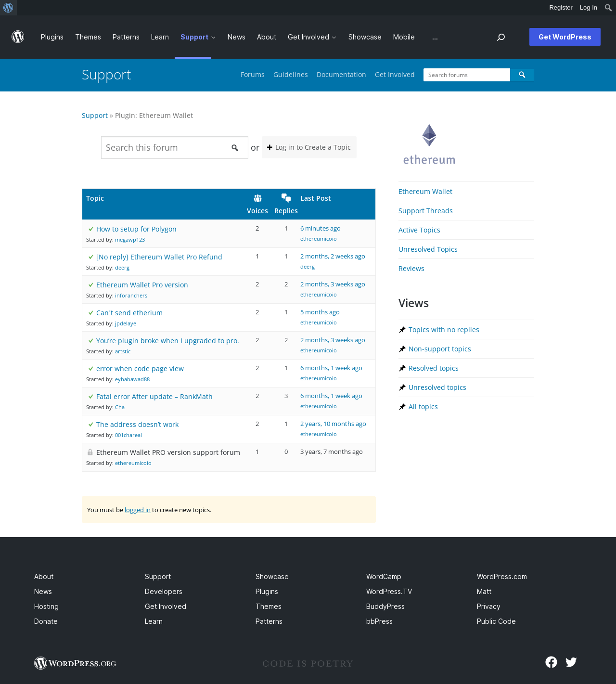The height and width of the screenshot is (684, 616).
Task: Open Donate in the footer
Action: coord(46,621)
